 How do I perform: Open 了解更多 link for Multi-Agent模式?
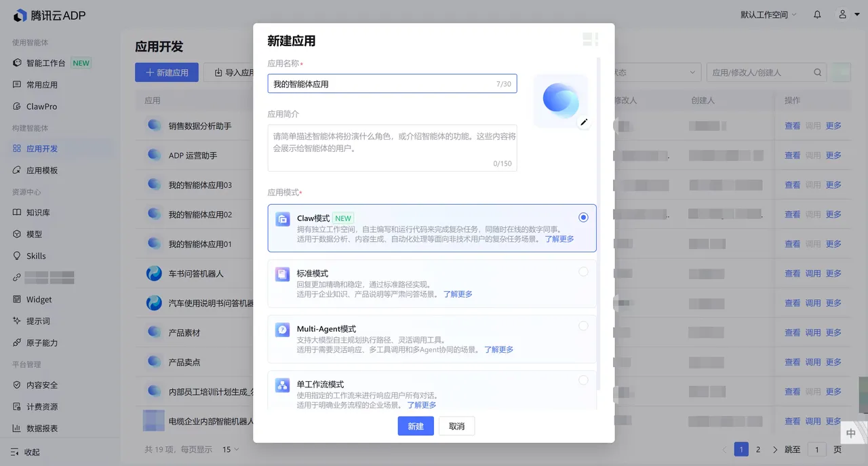[x=498, y=350]
